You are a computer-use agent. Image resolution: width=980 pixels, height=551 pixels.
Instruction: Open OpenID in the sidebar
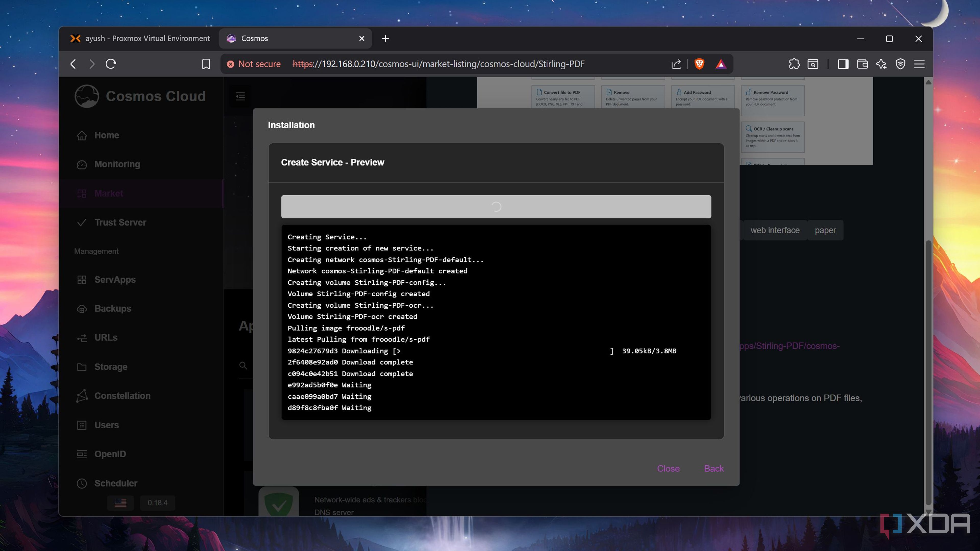tap(141, 454)
